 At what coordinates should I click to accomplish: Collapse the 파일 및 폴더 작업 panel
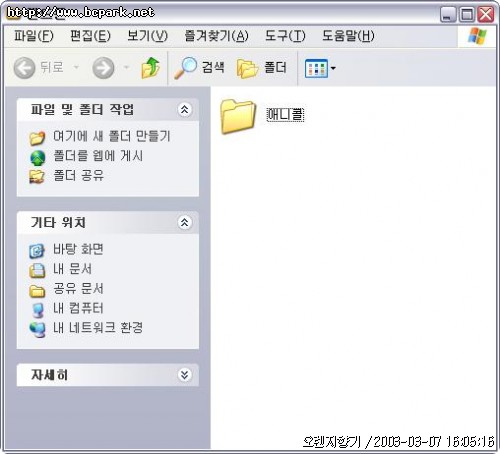pyautogui.click(x=184, y=109)
